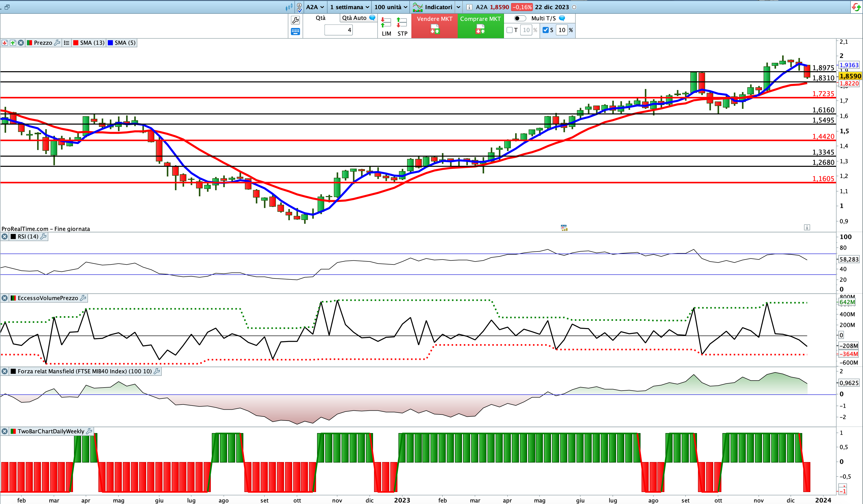Place a LIM limit order
Viewport: 863px width, 504px height.
pyautogui.click(x=386, y=27)
